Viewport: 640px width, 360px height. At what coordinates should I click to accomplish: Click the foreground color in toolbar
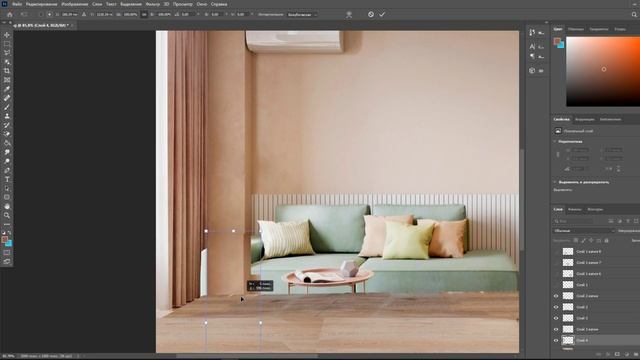(5, 240)
